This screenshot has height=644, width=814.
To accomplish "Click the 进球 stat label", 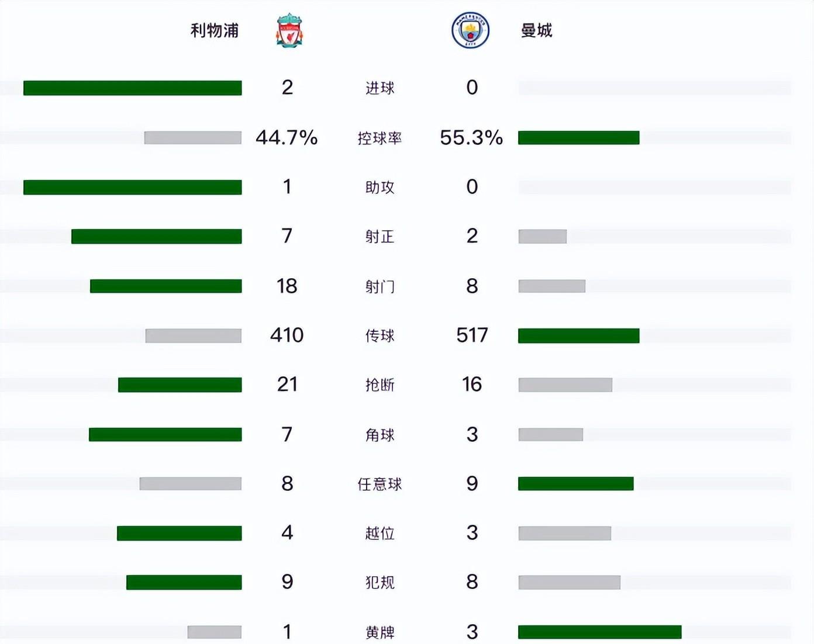I will click(x=380, y=88).
